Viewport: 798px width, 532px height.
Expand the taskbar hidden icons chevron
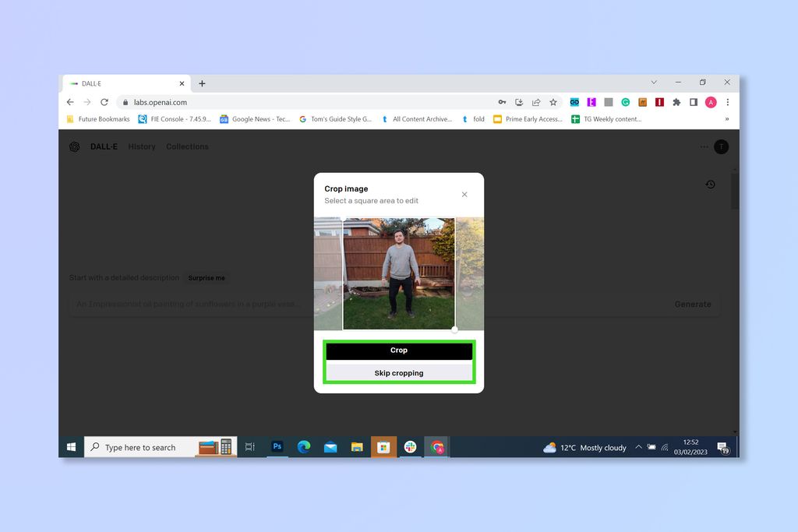pos(637,447)
